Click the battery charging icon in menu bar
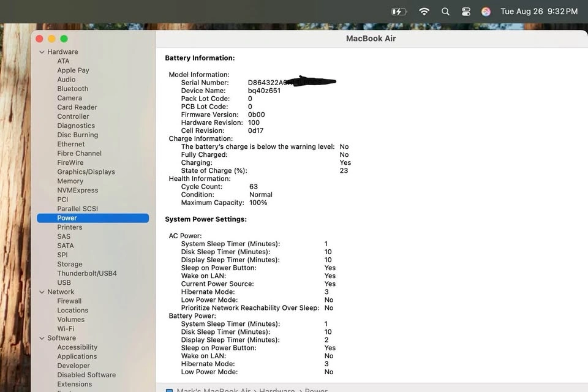 click(x=399, y=12)
